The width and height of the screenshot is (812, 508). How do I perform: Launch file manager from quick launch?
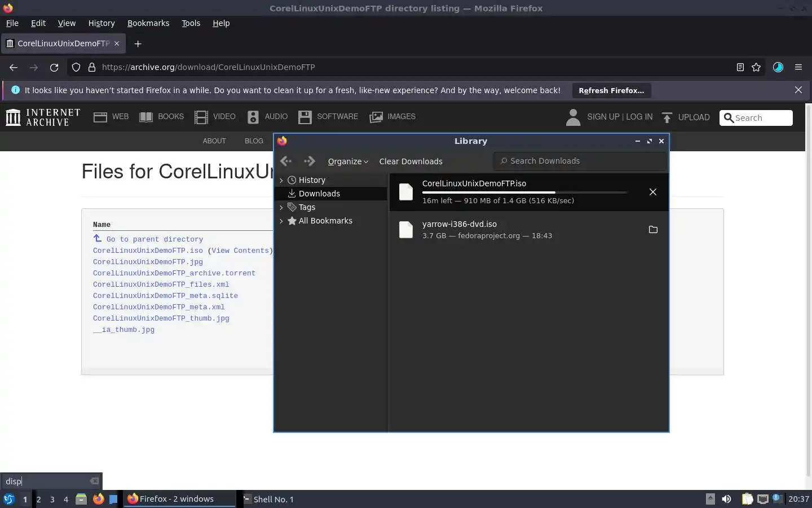pos(81,499)
